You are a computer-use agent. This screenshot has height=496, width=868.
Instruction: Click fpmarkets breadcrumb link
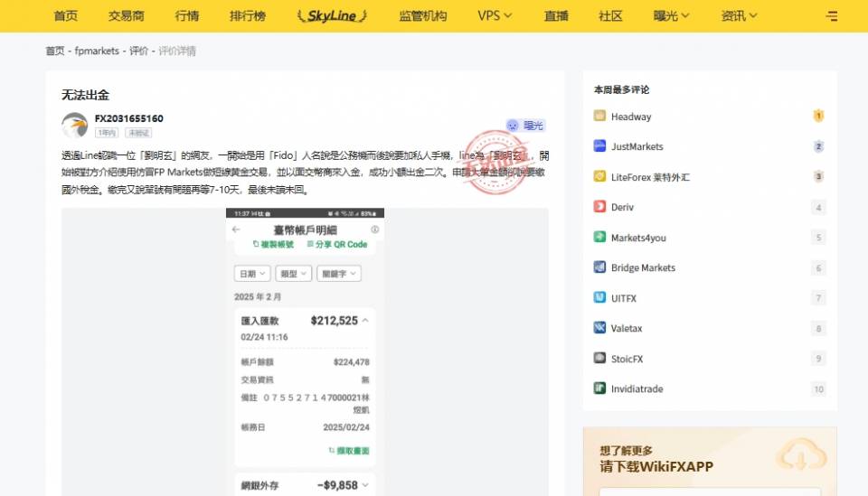97,51
